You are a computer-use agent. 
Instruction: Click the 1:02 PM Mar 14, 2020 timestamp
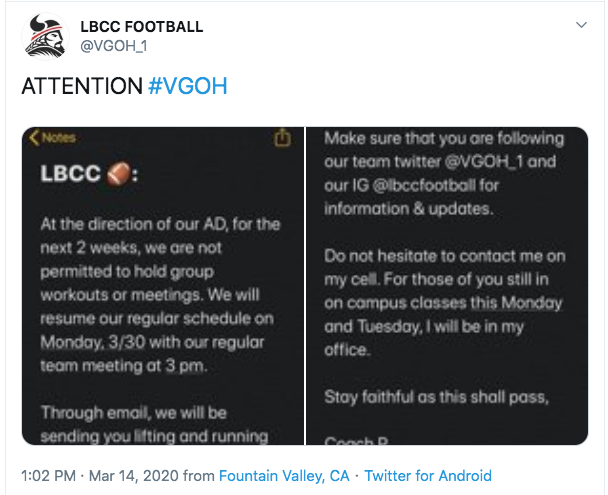[x=100, y=476]
